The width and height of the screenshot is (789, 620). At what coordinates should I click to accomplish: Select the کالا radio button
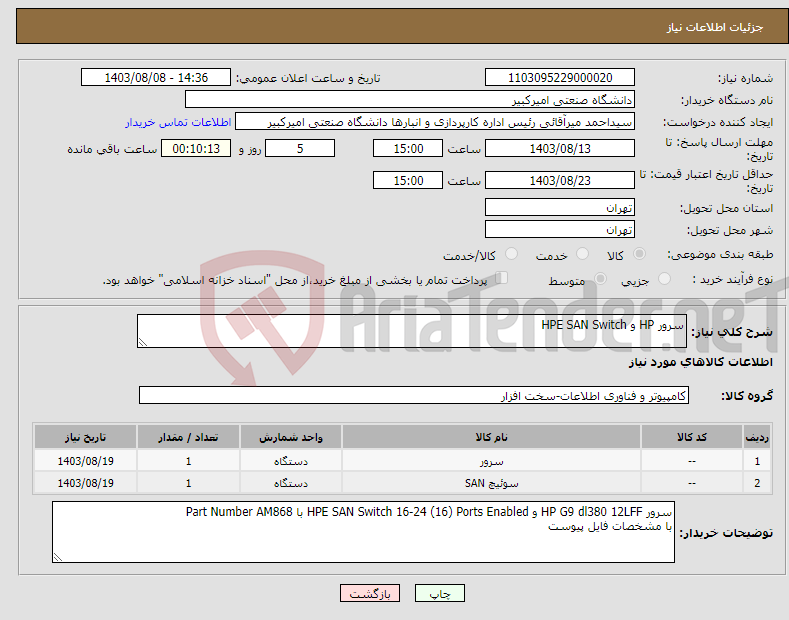pos(639,254)
